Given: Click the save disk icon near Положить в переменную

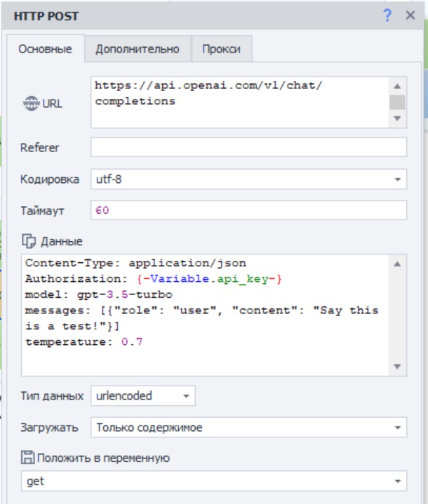Looking at the screenshot, I should (29, 458).
